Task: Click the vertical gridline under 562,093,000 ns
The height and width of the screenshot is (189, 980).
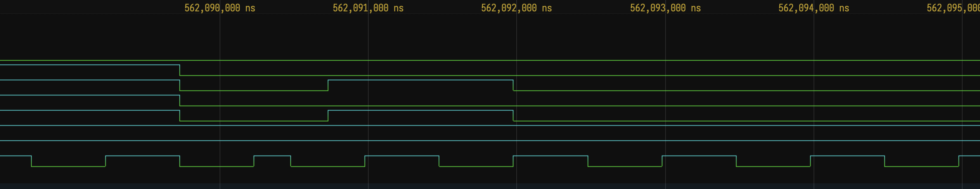Action: point(665,38)
